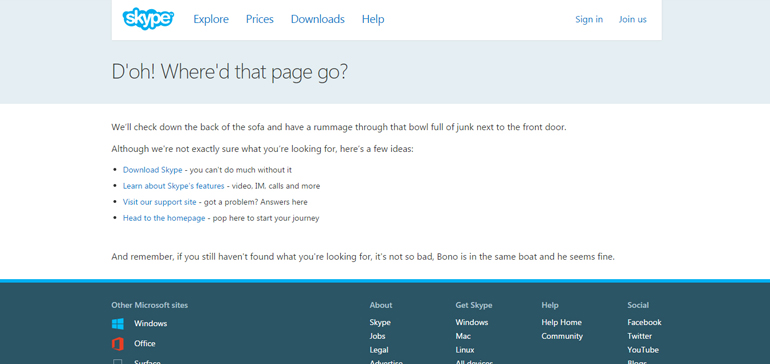This screenshot has height=364, width=770.
Task: Select Office under Other Microsoft sites
Action: (144, 344)
